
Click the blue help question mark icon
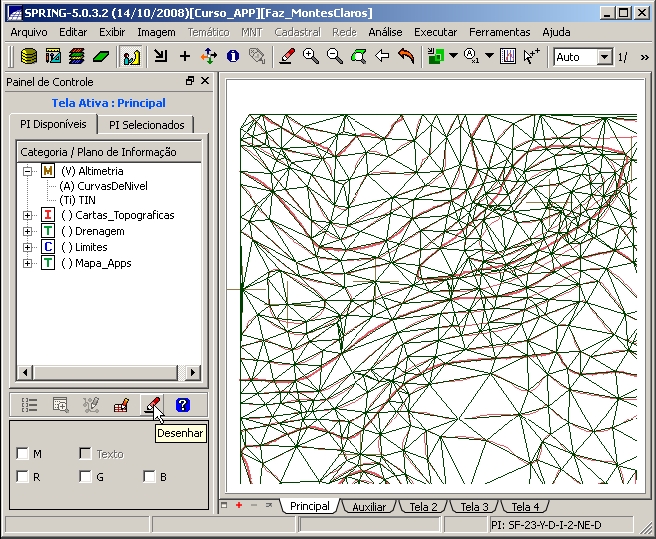coord(182,405)
